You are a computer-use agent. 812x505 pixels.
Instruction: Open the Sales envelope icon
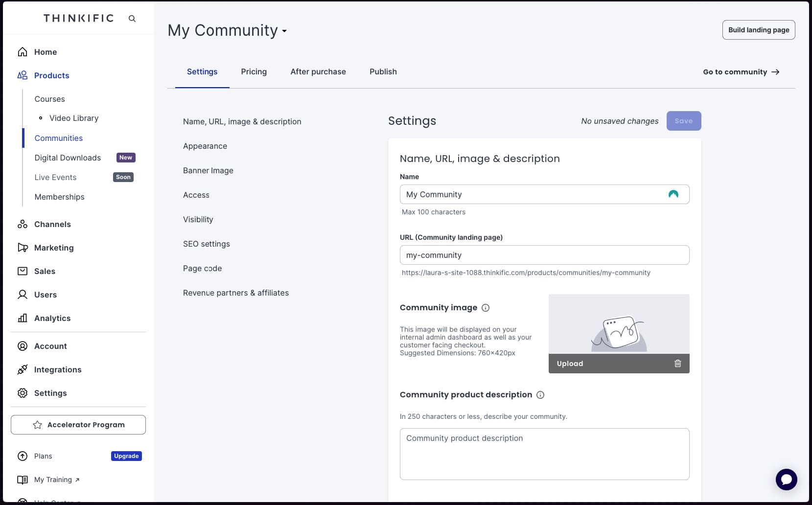click(22, 271)
